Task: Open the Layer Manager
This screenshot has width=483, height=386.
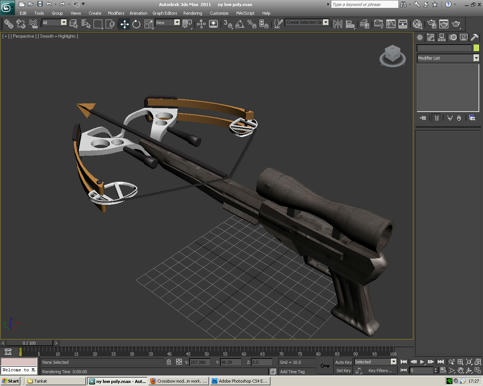Action: (x=365, y=24)
